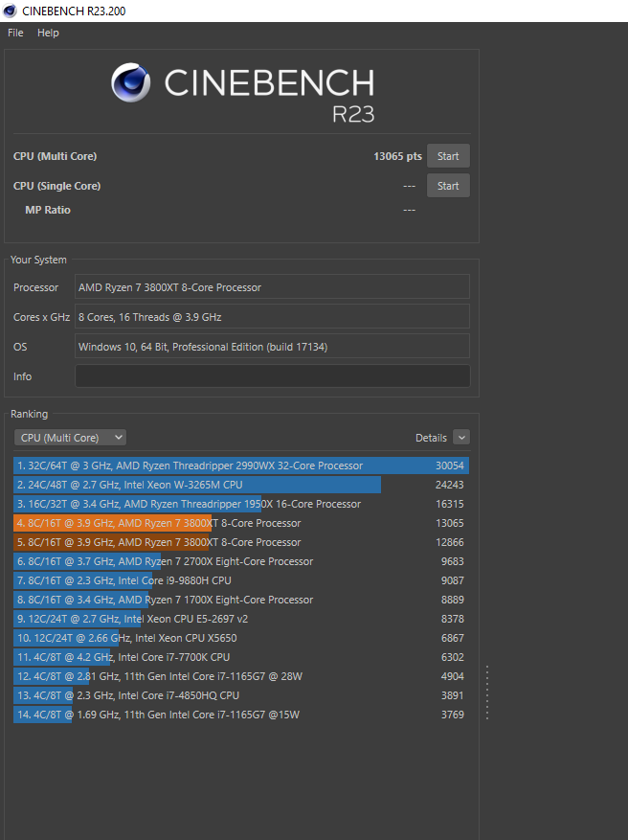Viewport: 628px width, 840px height.
Task: Click the Cinebench app icon in title bar
Action: pyautogui.click(x=10, y=11)
